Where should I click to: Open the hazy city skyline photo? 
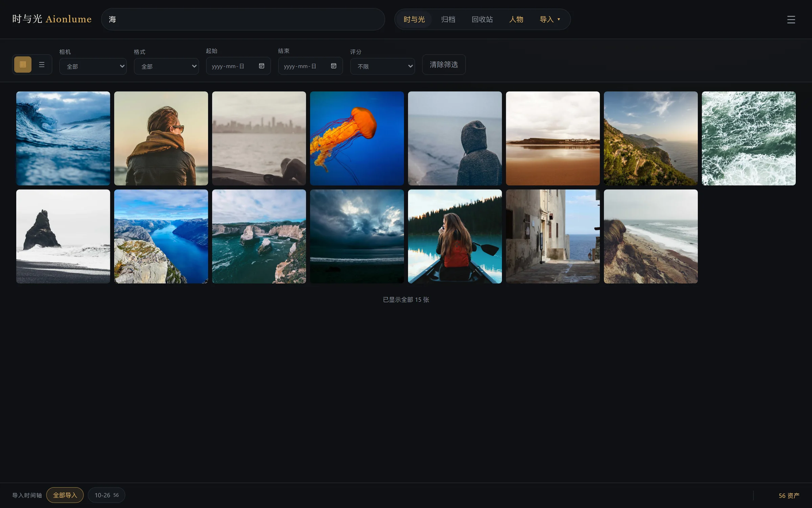point(259,138)
